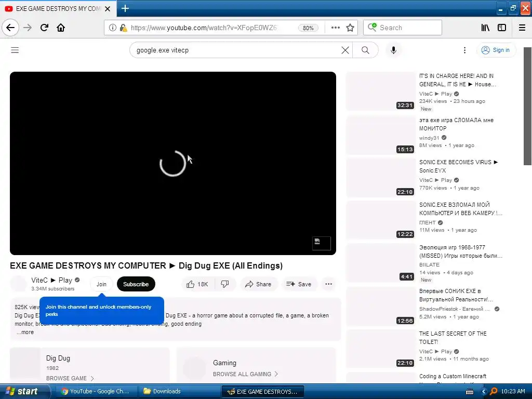This screenshot has width=532, height=399.
Task: Open the Dig Dug 1982 game card
Action: (89, 365)
